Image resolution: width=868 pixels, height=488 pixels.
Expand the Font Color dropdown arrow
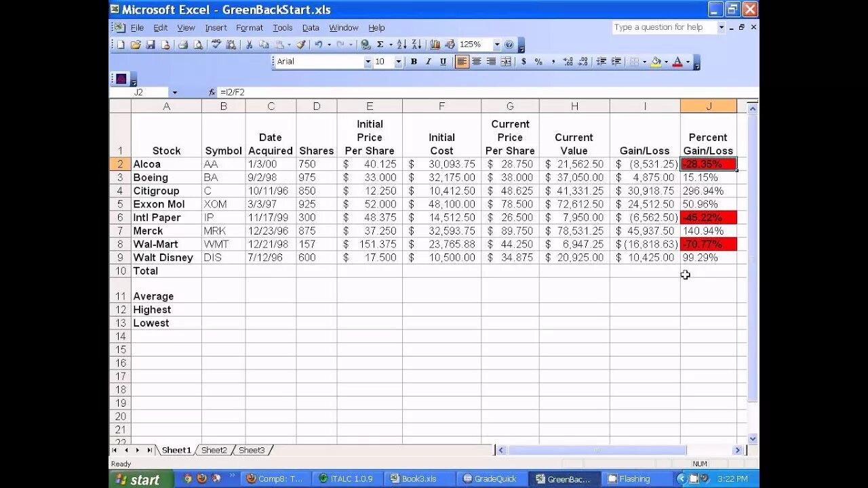pos(688,62)
